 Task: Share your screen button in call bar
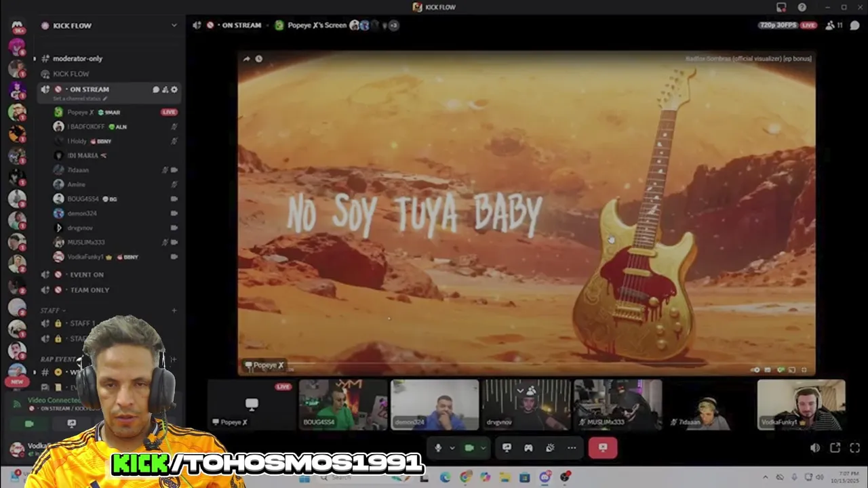[507, 448]
